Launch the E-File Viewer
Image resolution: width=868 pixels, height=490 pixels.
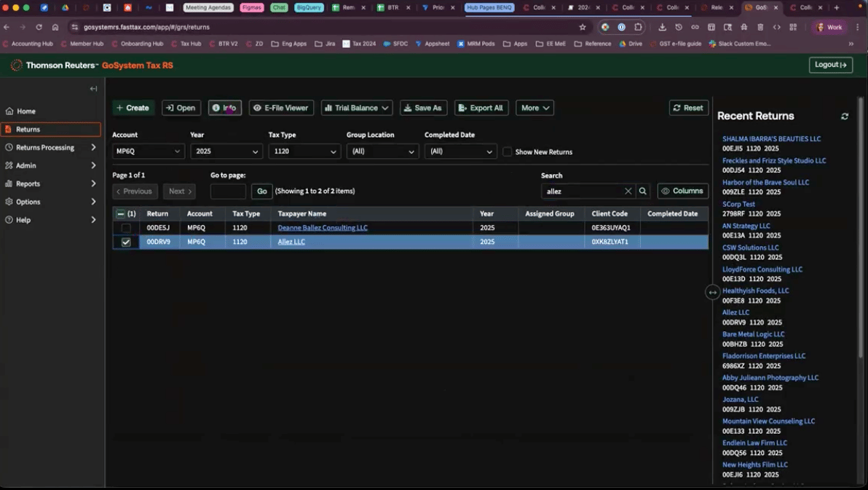281,108
